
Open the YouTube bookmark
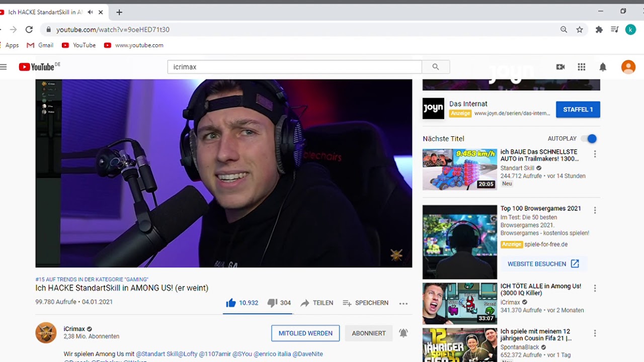pyautogui.click(x=78, y=45)
